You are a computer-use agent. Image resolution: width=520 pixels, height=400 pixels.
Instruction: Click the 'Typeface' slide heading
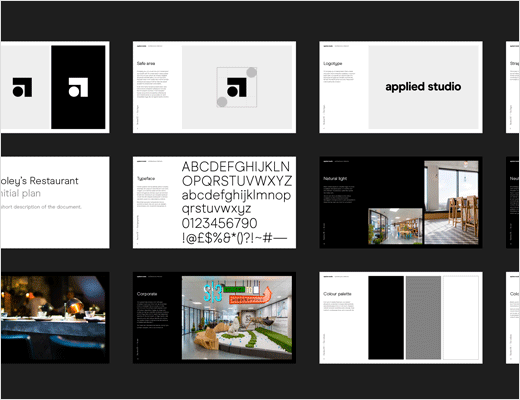[146, 179]
